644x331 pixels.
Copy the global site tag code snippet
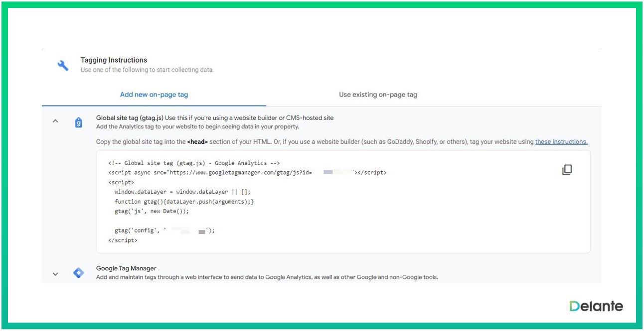click(567, 170)
